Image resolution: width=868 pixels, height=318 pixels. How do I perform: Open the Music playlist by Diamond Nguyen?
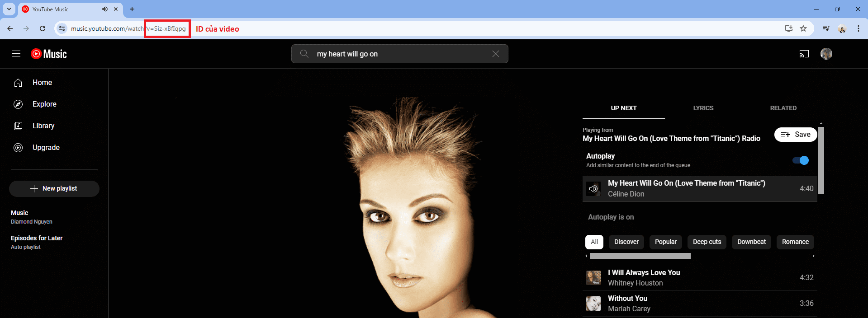32,217
